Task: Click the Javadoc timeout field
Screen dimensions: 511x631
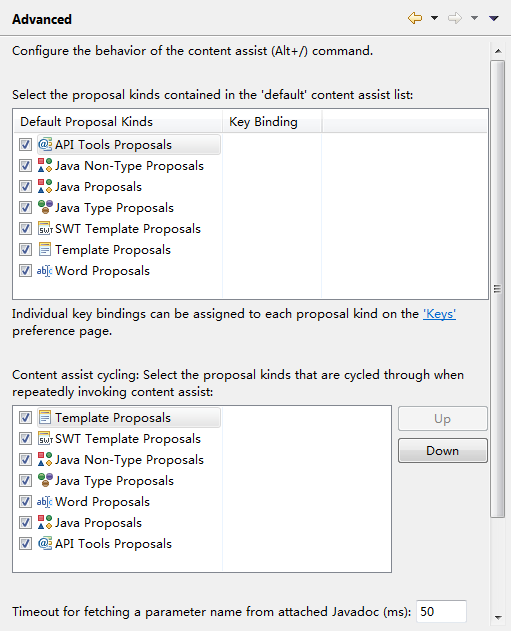Action: [x=441, y=611]
